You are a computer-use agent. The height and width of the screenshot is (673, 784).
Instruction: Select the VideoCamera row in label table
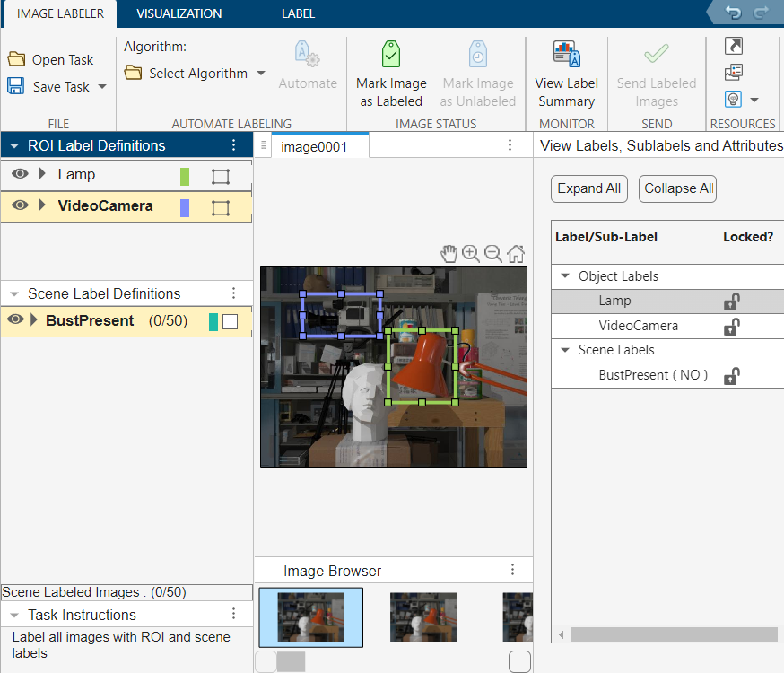[x=667, y=326]
